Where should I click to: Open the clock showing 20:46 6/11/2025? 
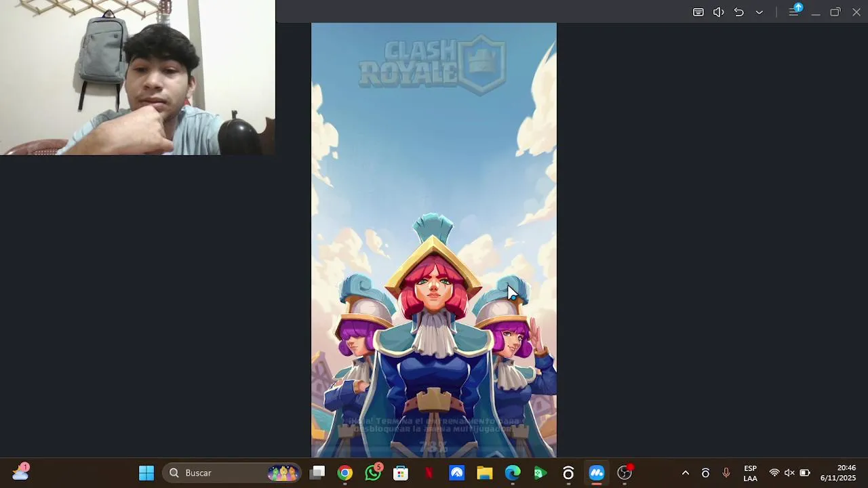(838, 473)
